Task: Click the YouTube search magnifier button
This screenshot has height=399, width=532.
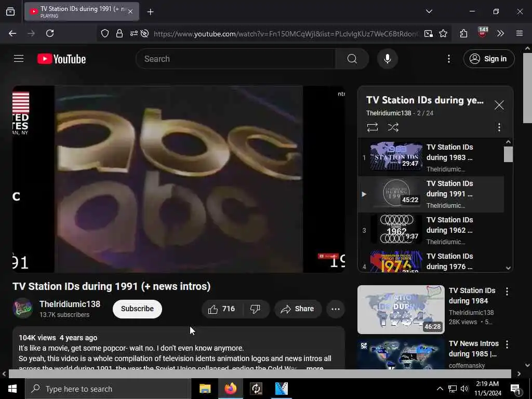Action: pyautogui.click(x=352, y=59)
